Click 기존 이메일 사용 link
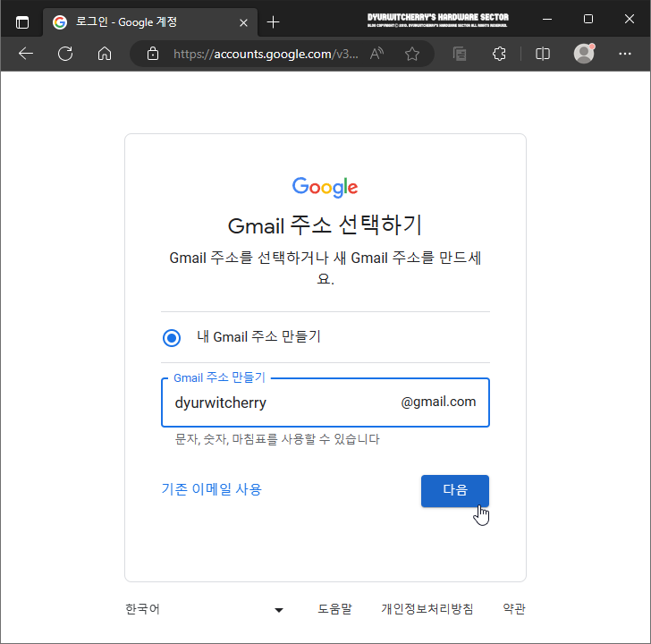 211,489
